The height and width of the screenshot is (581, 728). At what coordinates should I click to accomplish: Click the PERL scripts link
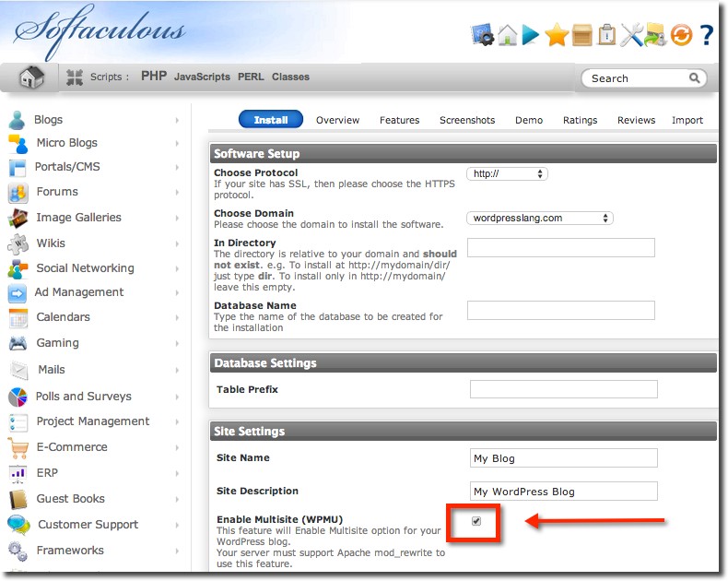pos(251,77)
